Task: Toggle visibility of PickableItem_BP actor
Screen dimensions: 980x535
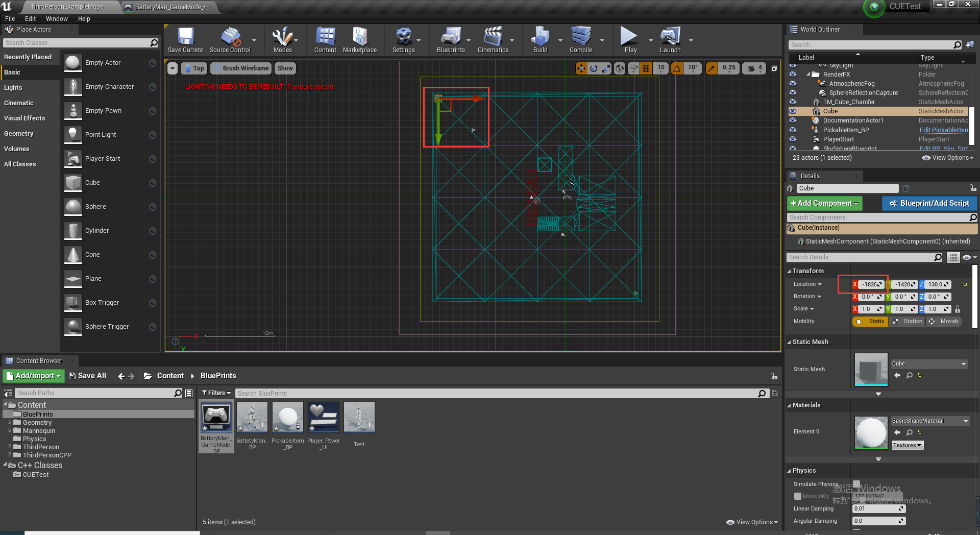Action: coord(793,130)
